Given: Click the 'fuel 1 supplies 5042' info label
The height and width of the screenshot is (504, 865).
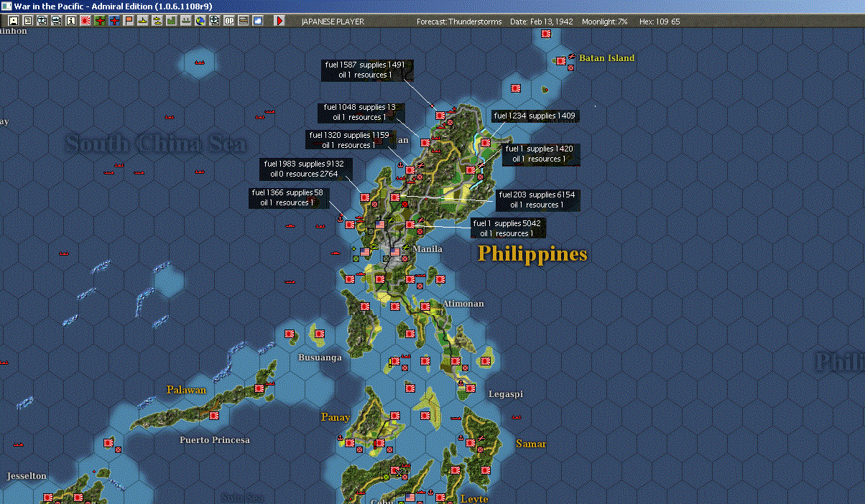Looking at the screenshot, I should pos(508,228).
